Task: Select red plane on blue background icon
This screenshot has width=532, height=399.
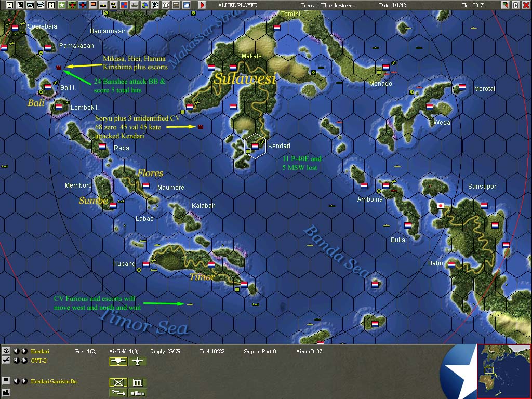Action: coord(83,5)
